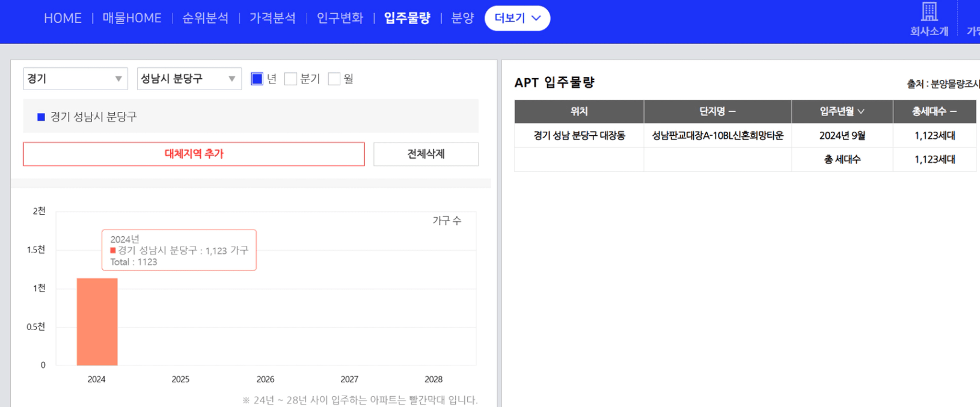The width and height of the screenshot is (980, 407).
Task: Open 가격분석 menu item
Action: pos(272,18)
